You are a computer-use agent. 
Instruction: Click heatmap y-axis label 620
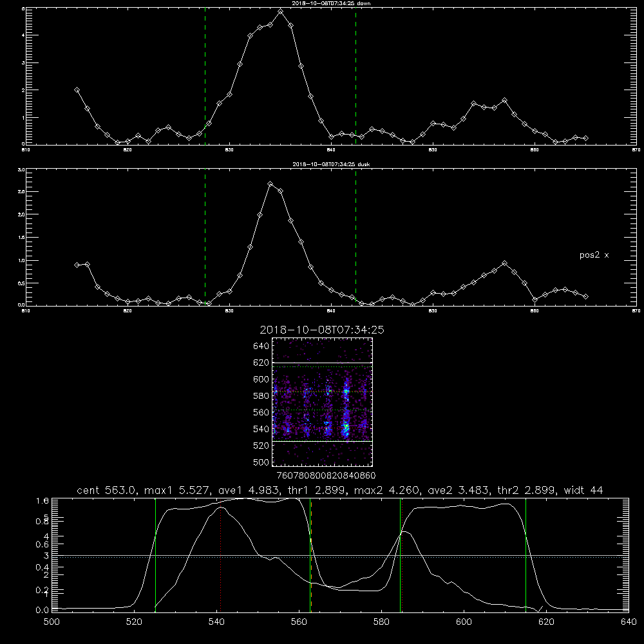tap(261, 363)
